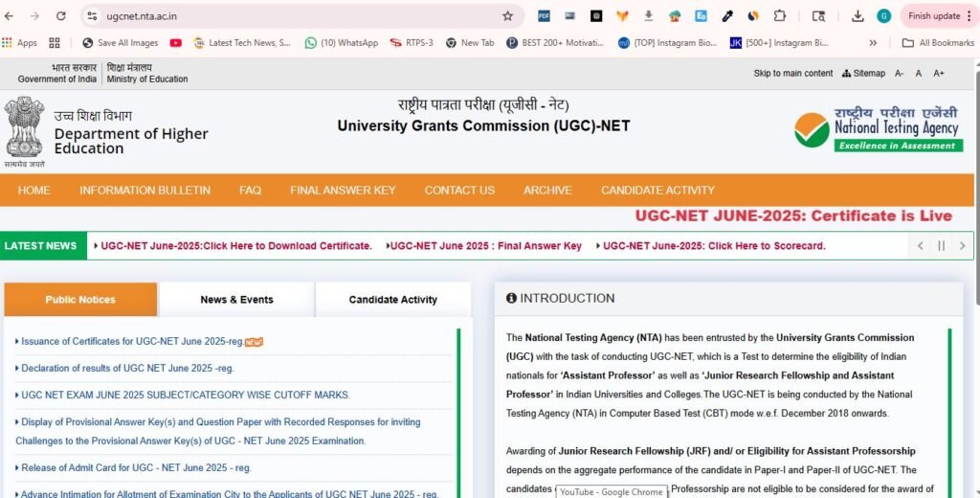Pause the latest news ticker
Image resolution: width=980 pixels, height=498 pixels.
(x=942, y=246)
